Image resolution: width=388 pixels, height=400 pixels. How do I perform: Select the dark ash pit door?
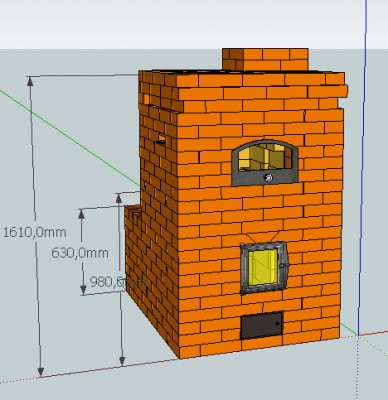pyautogui.click(x=262, y=325)
